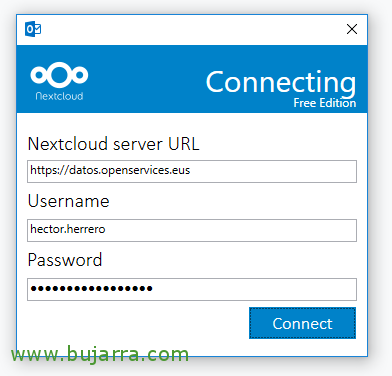Close the Nextcloud connection dialog
This screenshot has height=376, width=392.
click(x=352, y=29)
